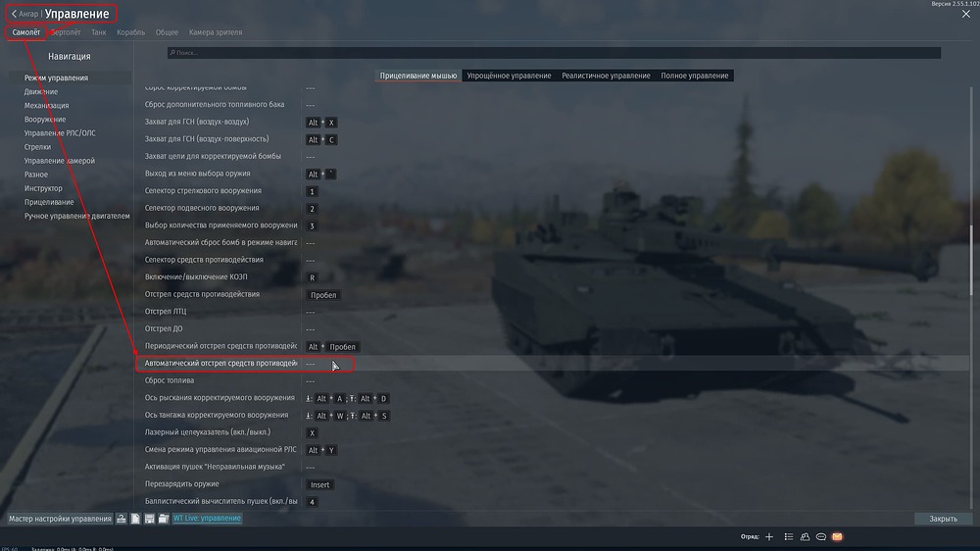Open the WT Live: управление link

click(x=207, y=519)
